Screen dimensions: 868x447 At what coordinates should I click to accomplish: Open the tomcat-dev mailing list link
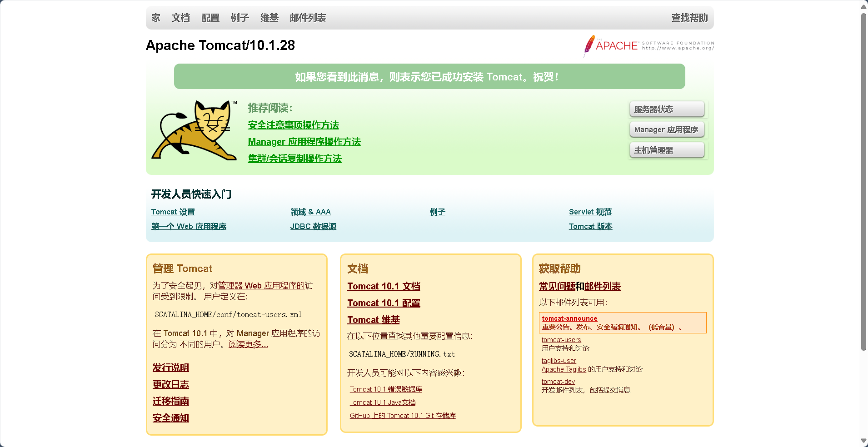pos(558,382)
